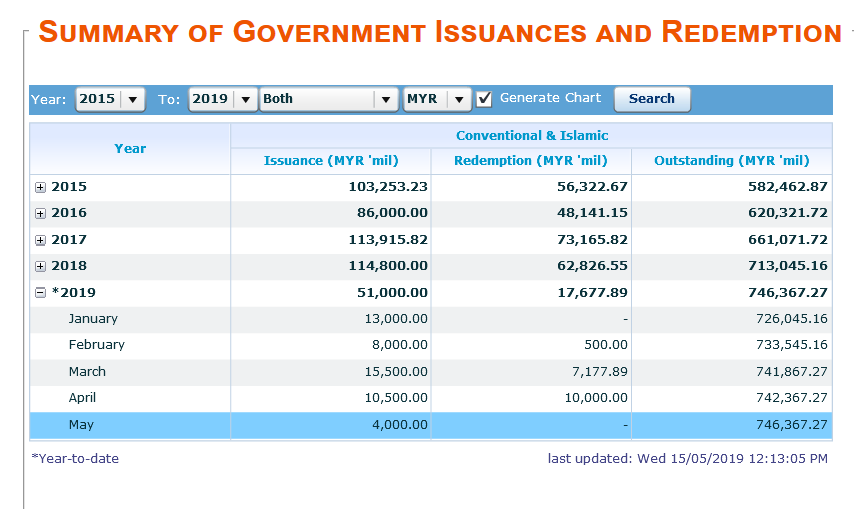
Task: Click February issuance value 8,000.00
Action: 400,345
